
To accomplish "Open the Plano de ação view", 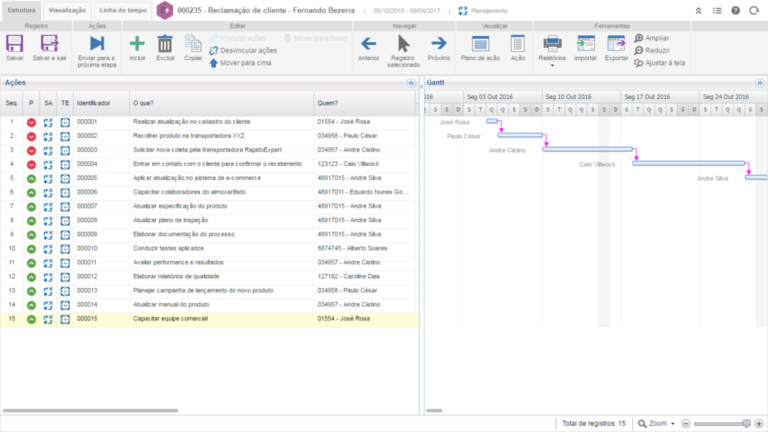I will (x=480, y=43).
